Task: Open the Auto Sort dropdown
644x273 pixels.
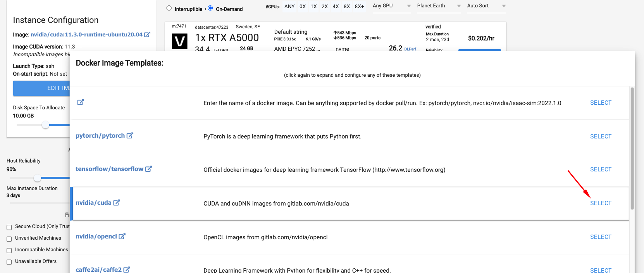Action: point(486,6)
